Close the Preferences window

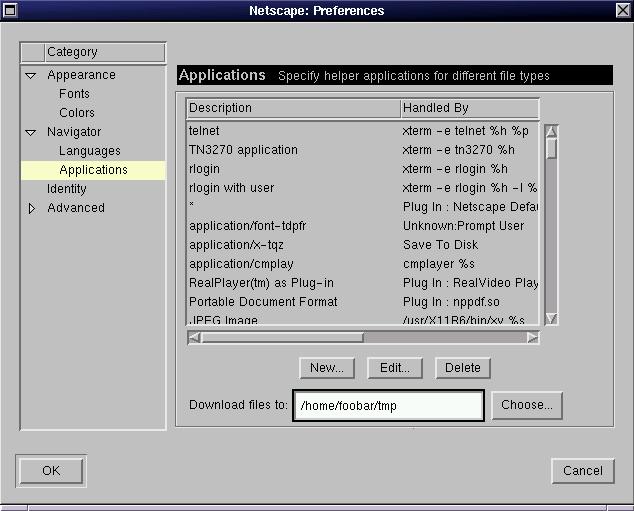[x=623, y=10]
